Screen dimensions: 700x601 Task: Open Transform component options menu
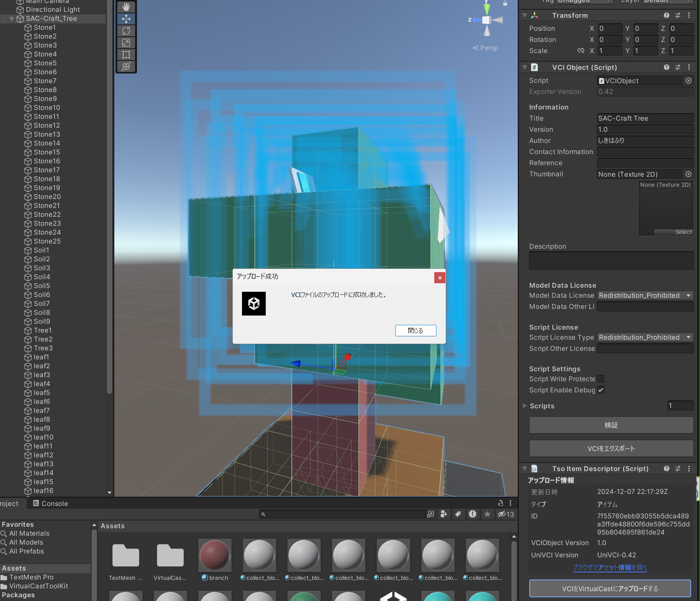point(689,15)
